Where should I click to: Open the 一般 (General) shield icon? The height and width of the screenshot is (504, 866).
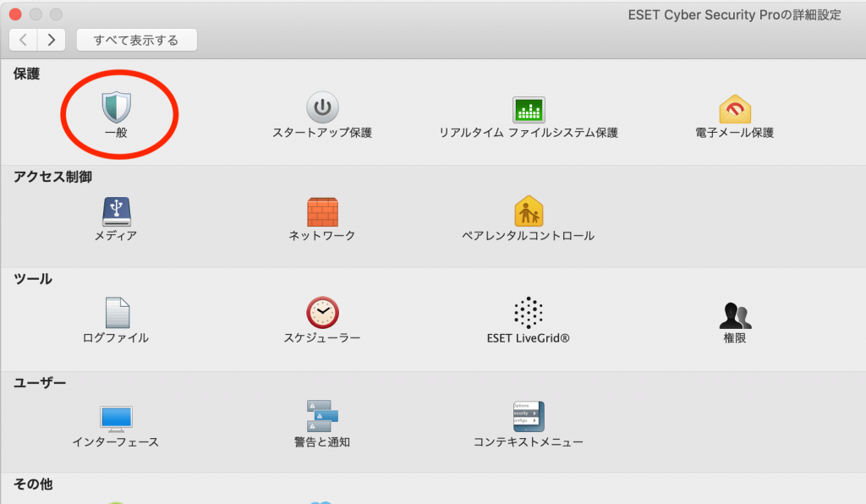click(x=117, y=107)
